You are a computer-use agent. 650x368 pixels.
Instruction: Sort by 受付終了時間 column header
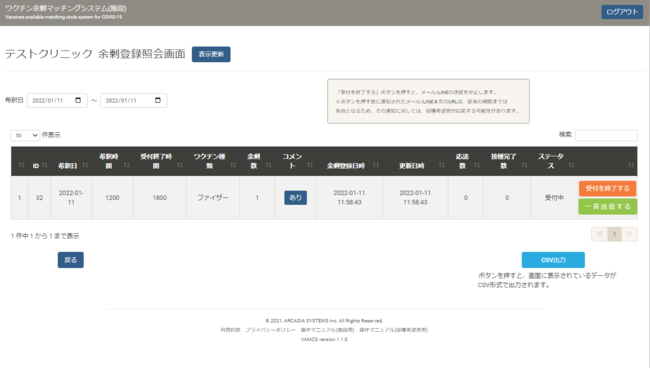[x=160, y=161]
